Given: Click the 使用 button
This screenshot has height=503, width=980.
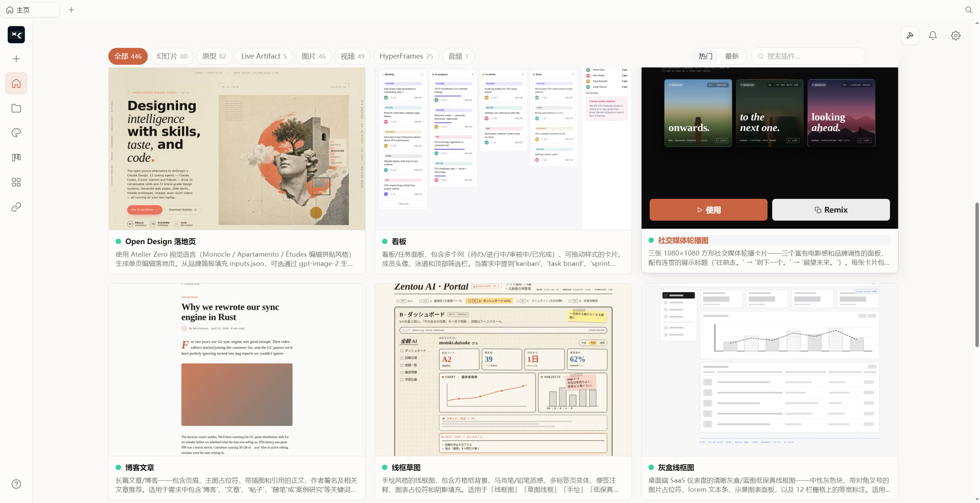Looking at the screenshot, I should (708, 210).
